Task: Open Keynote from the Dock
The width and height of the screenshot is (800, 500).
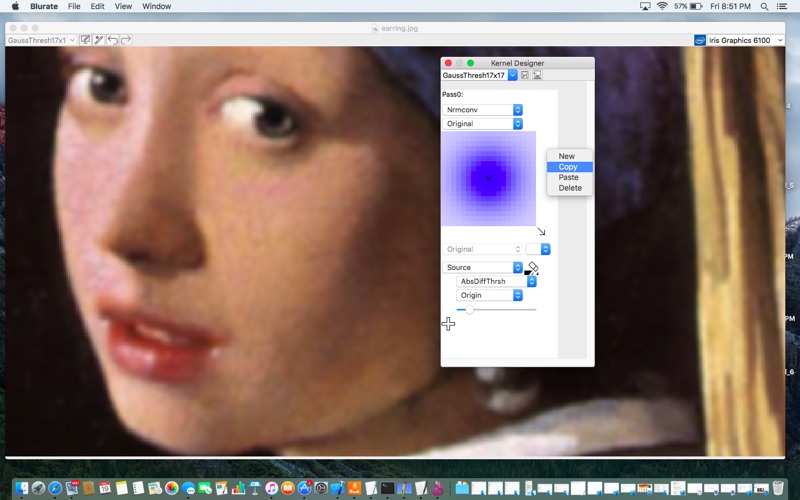Action: pyautogui.click(x=255, y=488)
